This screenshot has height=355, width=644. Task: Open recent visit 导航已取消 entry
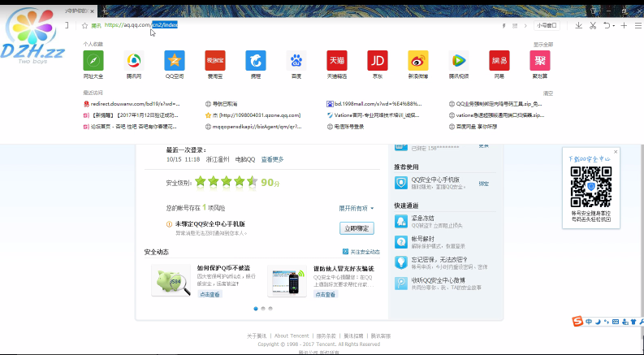click(222, 104)
